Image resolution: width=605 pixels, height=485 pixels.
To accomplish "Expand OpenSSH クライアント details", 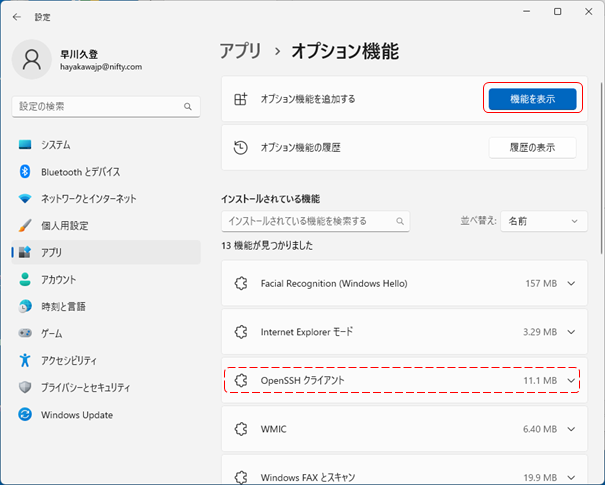I will click(572, 381).
